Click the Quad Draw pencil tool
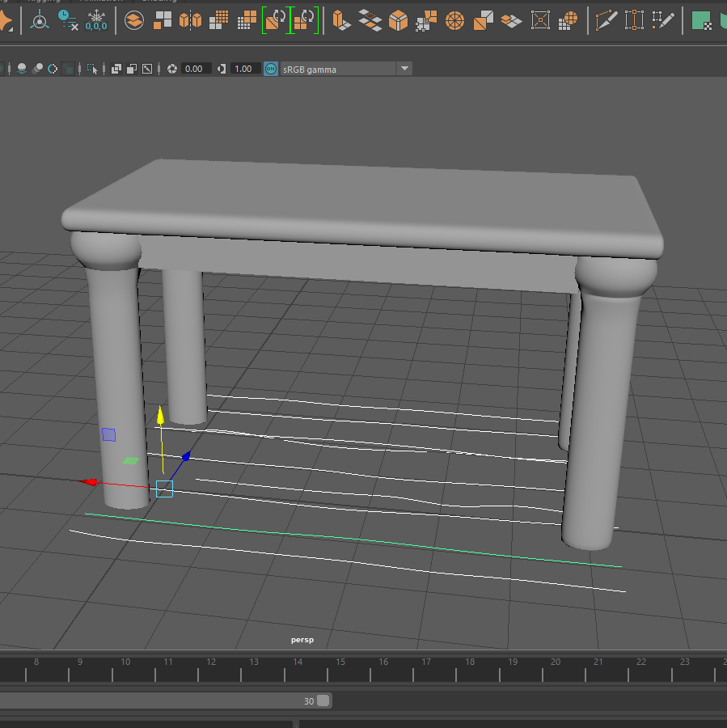 click(662, 20)
